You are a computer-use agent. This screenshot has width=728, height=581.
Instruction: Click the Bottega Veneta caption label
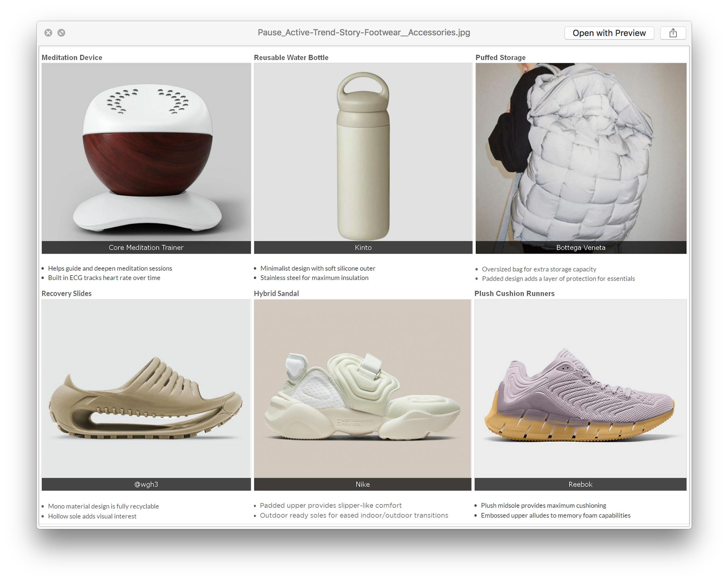click(581, 247)
